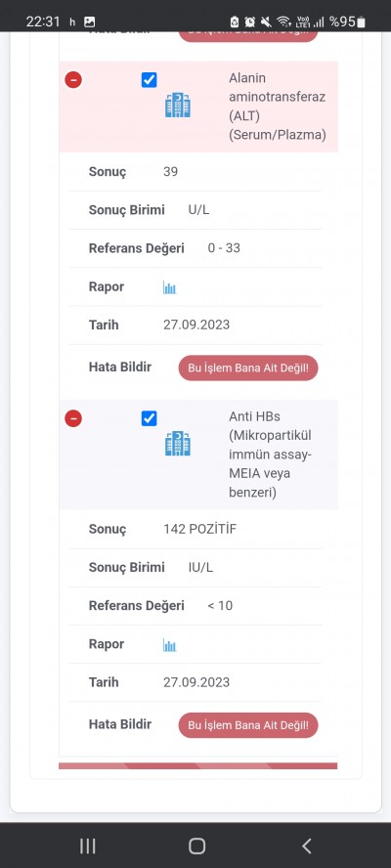Uncheck the Anti HBs test checkbox
The width and height of the screenshot is (391, 868).
click(x=149, y=418)
